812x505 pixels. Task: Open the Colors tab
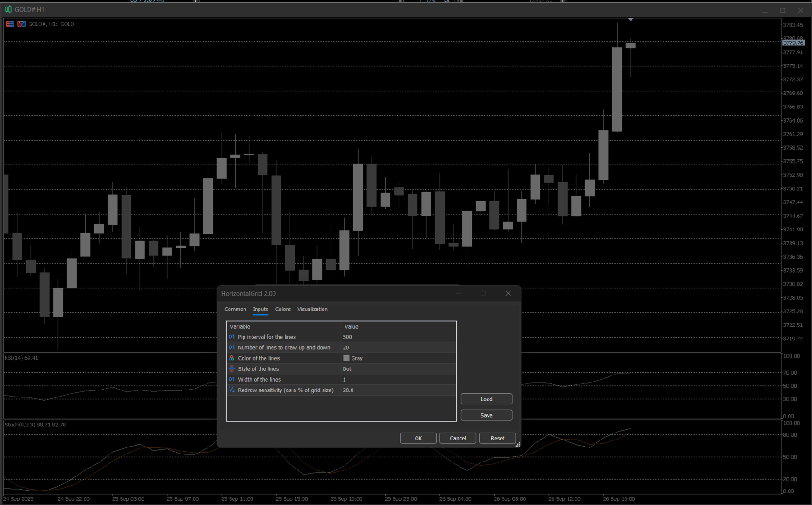283,309
